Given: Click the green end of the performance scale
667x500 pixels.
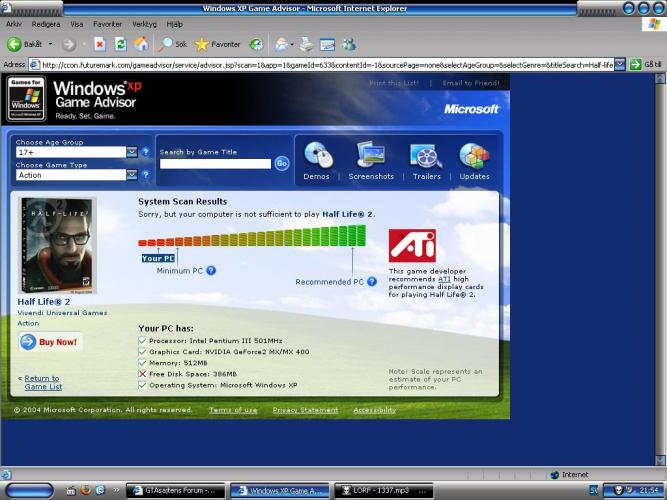Looking at the screenshot, I should tap(358, 236).
